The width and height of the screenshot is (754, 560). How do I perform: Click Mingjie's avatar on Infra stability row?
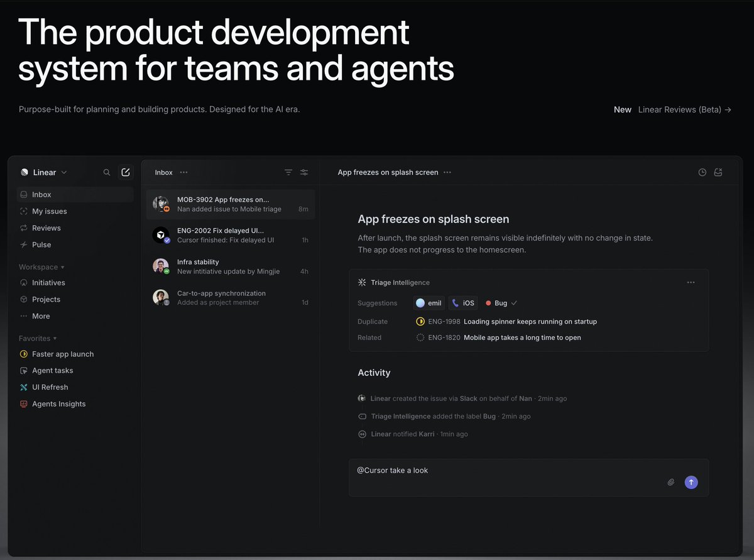tap(161, 266)
